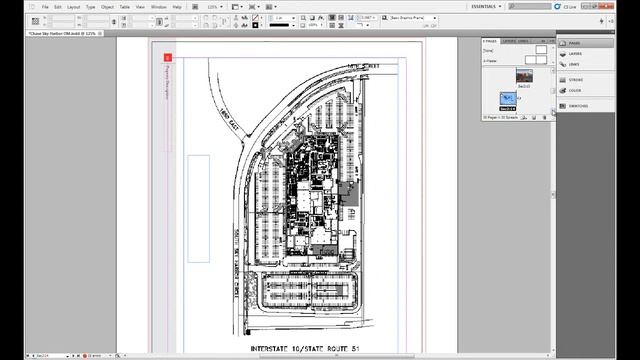Click the edit page size icon in the Pages panel

(x=524, y=118)
